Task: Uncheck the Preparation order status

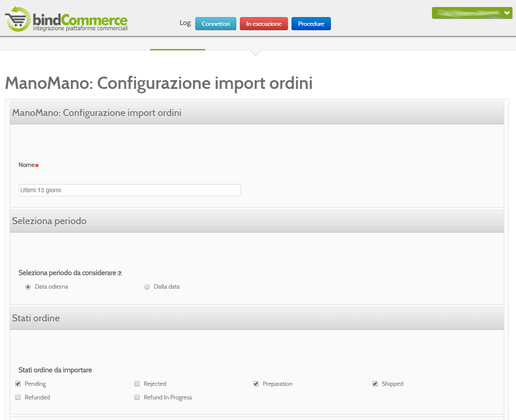Action: [x=256, y=384]
